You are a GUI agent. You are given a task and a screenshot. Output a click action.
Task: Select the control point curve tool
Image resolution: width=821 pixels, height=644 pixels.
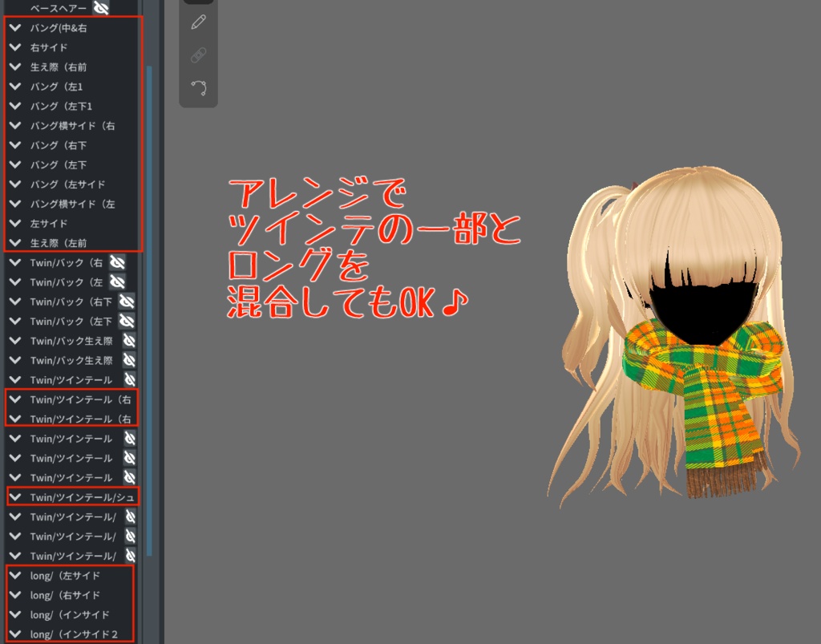point(199,87)
